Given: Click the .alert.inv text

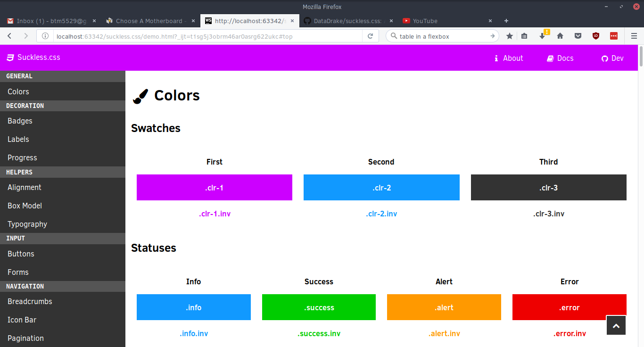Looking at the screenshot, I should pyautogui.click(x=444, y=333).
